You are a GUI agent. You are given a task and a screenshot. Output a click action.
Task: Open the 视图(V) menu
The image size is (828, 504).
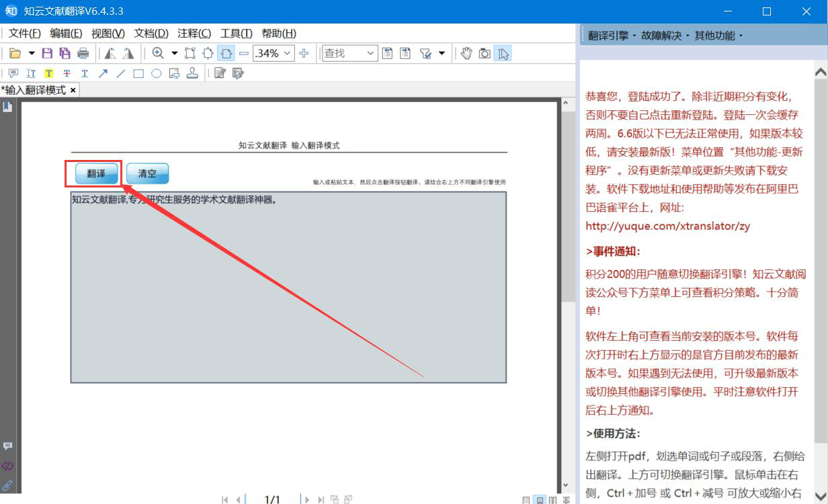click(x=108, y=34)
